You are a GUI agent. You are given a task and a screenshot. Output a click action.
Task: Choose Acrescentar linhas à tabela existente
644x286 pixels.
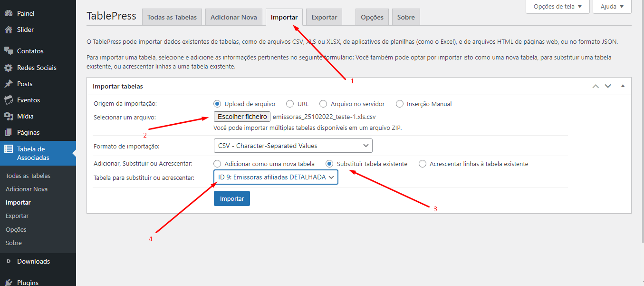coord(423,164)
